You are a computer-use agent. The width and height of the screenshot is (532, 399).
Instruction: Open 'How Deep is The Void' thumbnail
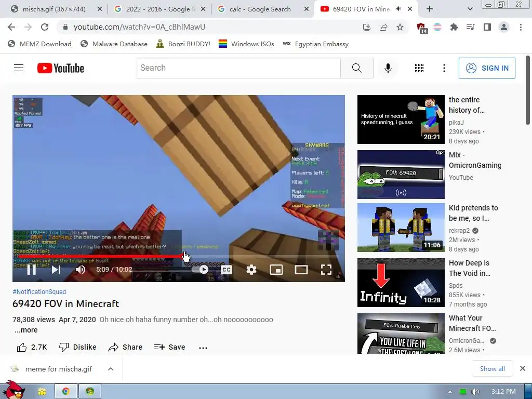coord(401,283)
